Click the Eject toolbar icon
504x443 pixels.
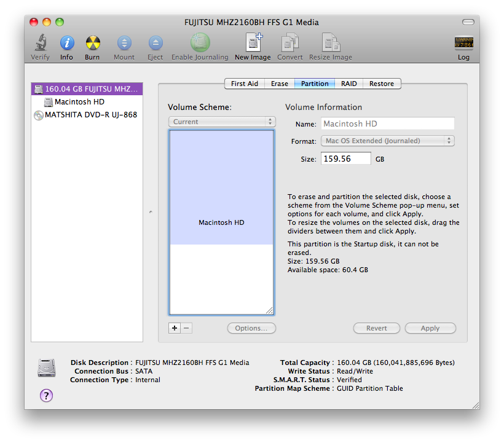coord(156,43)
